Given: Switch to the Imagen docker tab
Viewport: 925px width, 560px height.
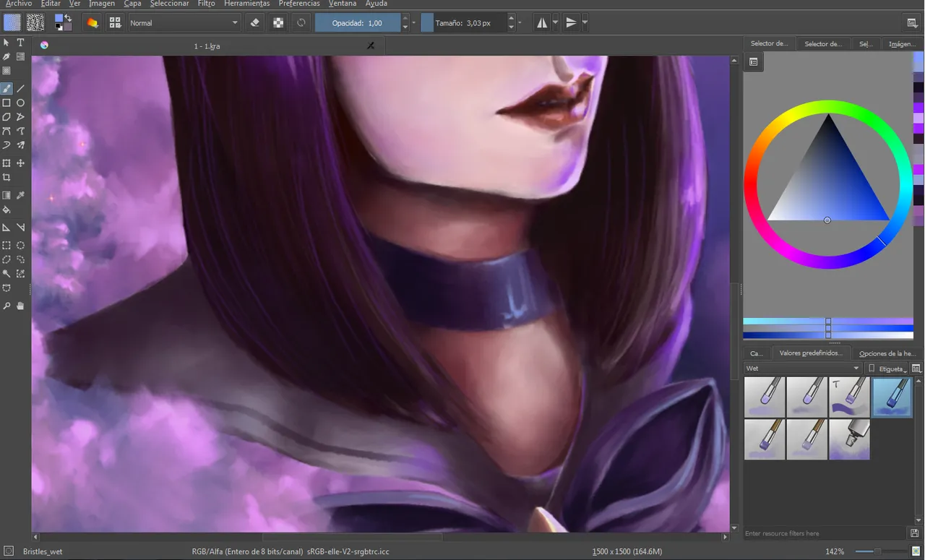Looking at the screenshot, I should pos(902,43).
